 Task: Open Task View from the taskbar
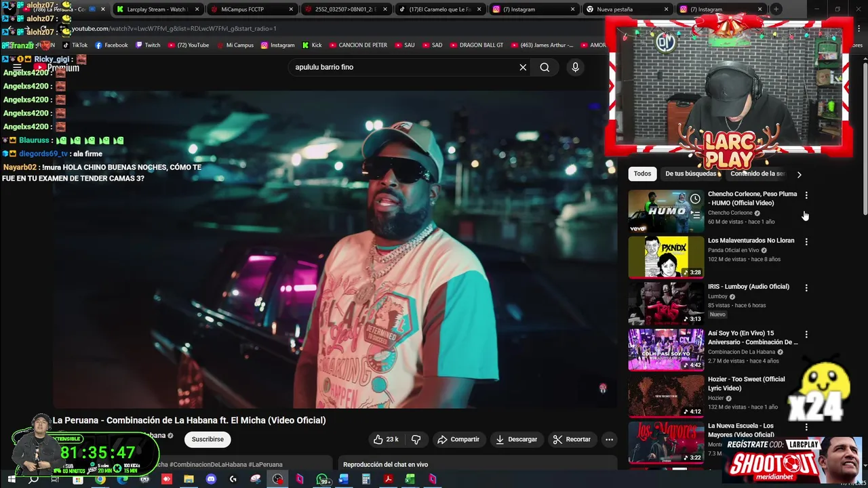pyautogui.click(x=55, y=479)
